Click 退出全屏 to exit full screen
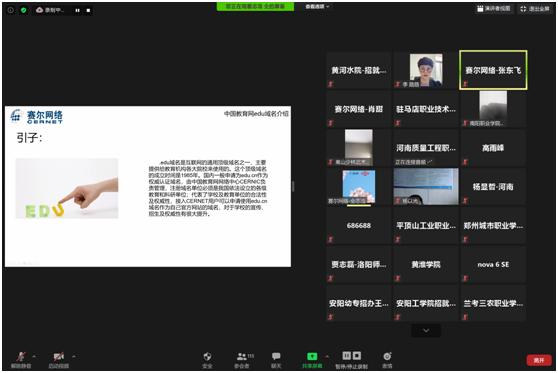This screenshot has width=558, height=373. point(535,9)
